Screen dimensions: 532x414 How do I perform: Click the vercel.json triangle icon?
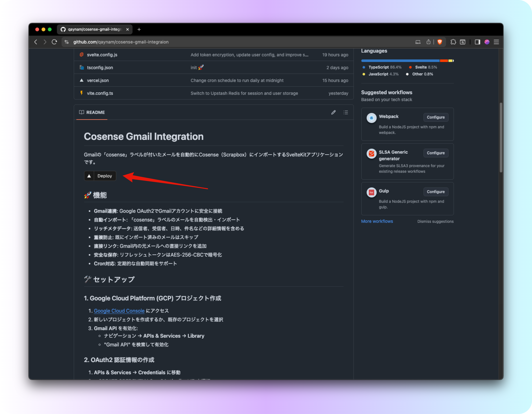82,80
